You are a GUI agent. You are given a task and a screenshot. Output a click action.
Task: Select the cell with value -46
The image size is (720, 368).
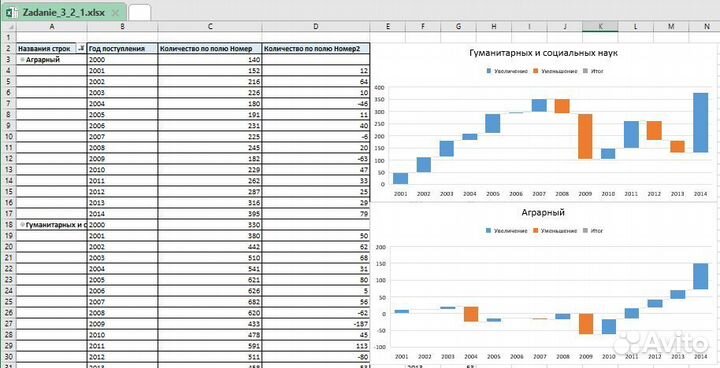coord(315,103)
